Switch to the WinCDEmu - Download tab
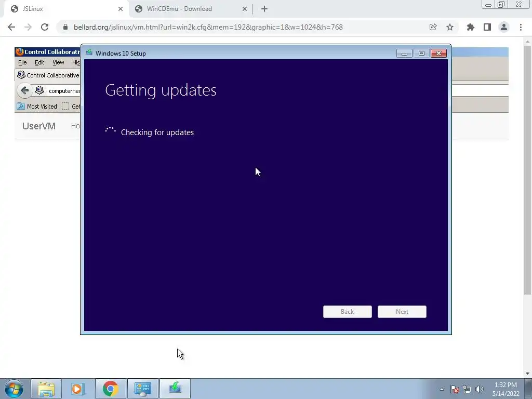Screen dimensions: 532x399 191,9
